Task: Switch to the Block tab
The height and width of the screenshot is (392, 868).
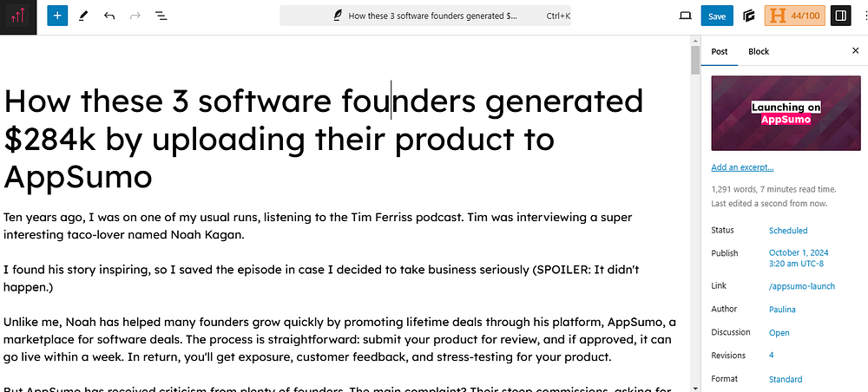Action: tap(759, 51)
